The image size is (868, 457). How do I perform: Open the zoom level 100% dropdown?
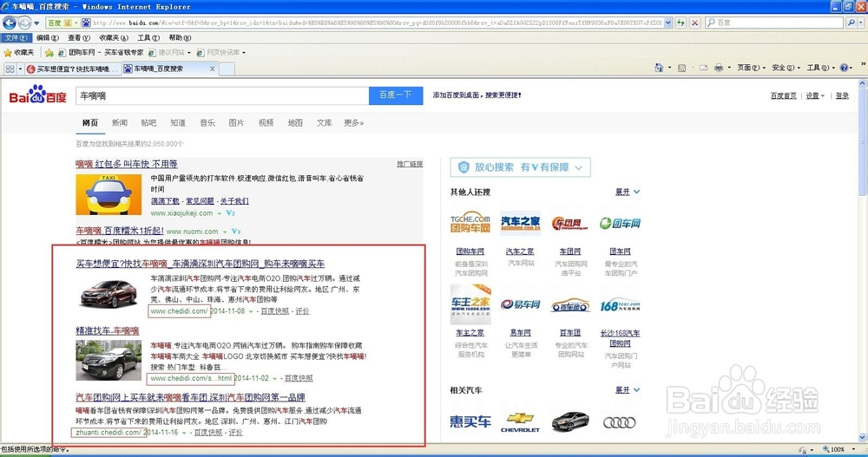pos(854,449)
